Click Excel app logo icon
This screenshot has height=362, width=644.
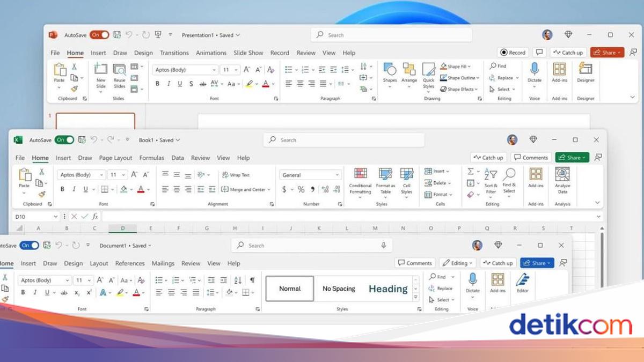[x=18, y=140]
